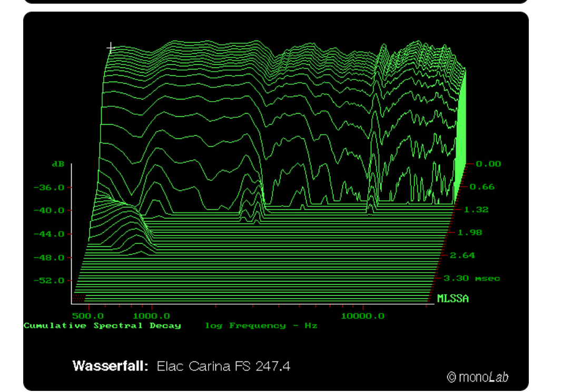Click the '-44.0' dB value

49,234
